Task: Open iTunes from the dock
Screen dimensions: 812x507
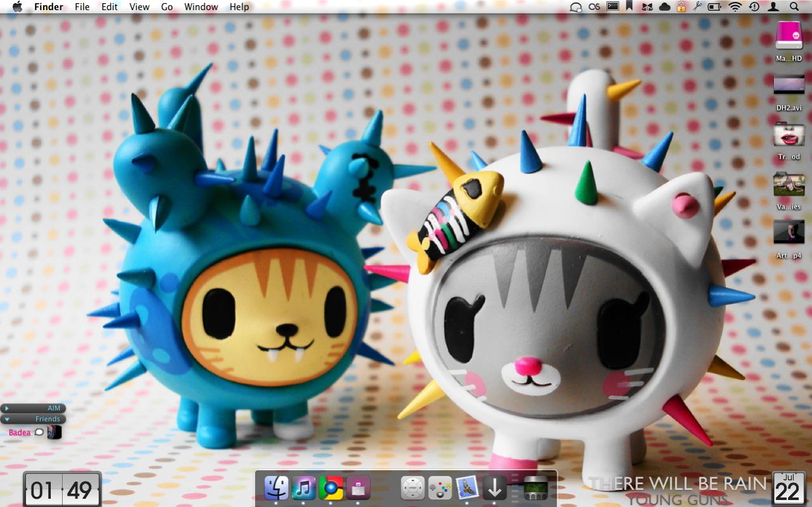Action: [304, 488]
